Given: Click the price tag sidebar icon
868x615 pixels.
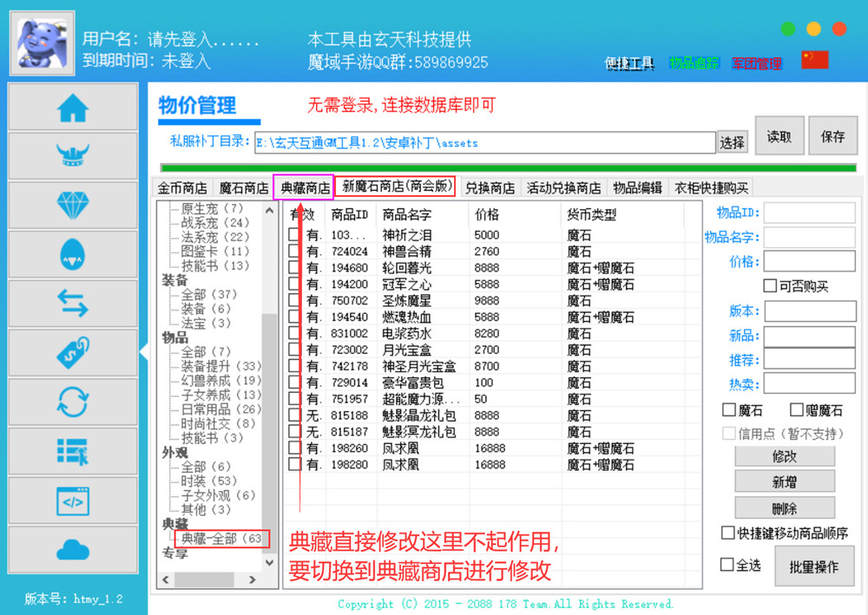Looking at the screenshot, I should [x=73, y=352].
